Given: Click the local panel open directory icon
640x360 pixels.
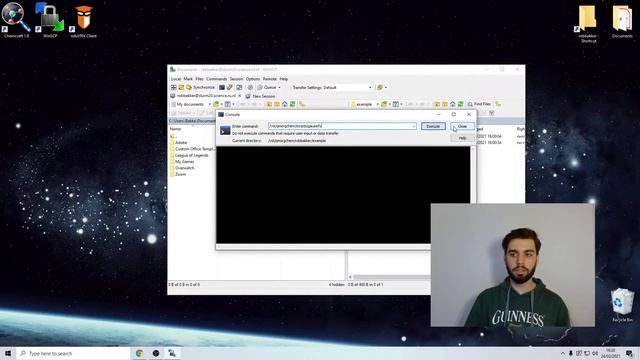Looking at the screenshot, I should [217, 104].
